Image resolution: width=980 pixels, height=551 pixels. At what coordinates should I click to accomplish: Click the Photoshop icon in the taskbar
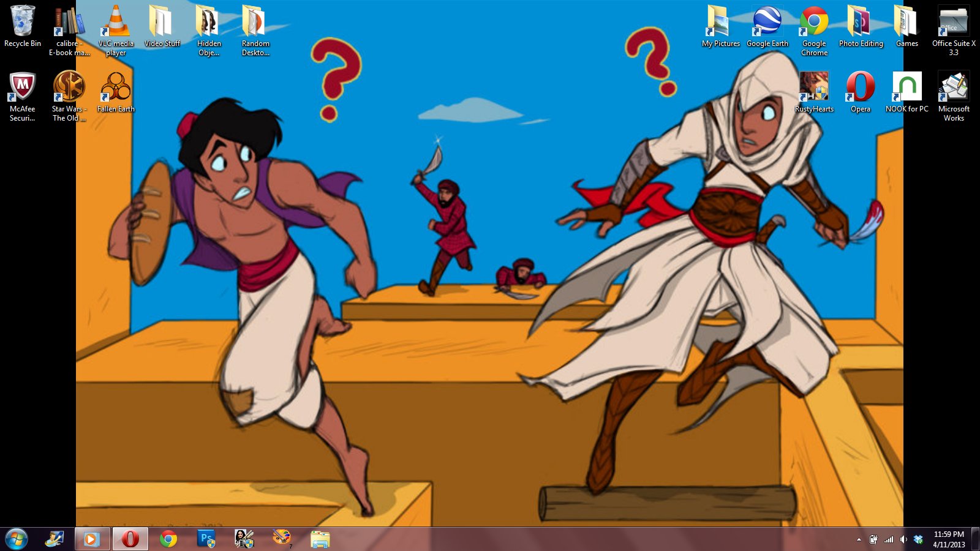click(206, 539)
